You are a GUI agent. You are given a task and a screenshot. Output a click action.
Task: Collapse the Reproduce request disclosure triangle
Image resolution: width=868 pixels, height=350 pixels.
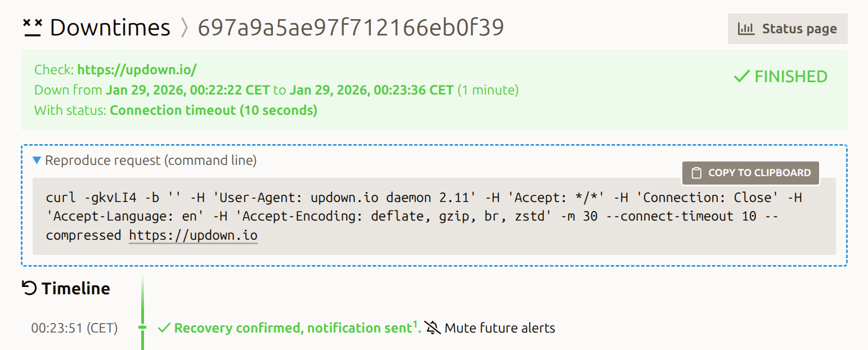37,161
